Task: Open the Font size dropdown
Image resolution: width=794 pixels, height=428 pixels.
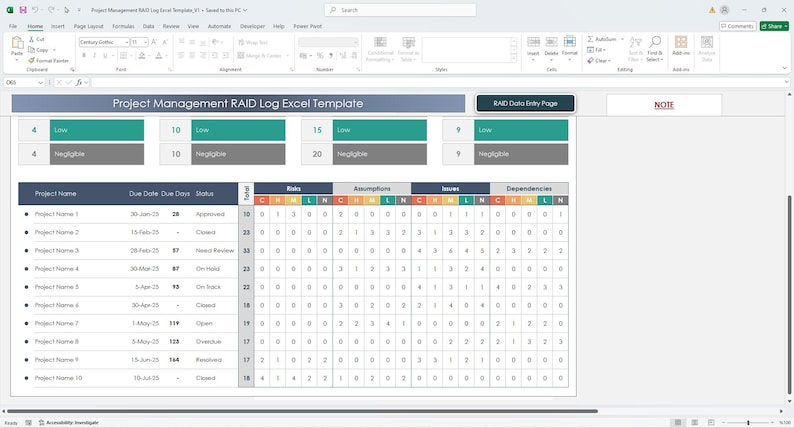Action: pyautogui.click(x=145, y=42)
